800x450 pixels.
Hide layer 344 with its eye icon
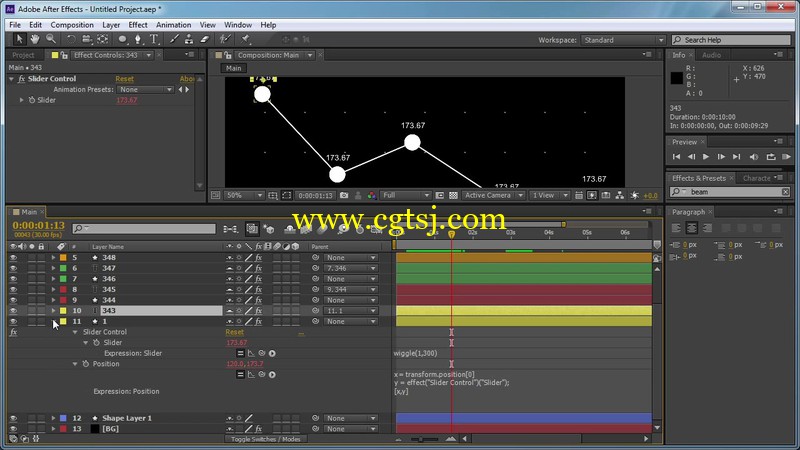click(x=13, y=300)
